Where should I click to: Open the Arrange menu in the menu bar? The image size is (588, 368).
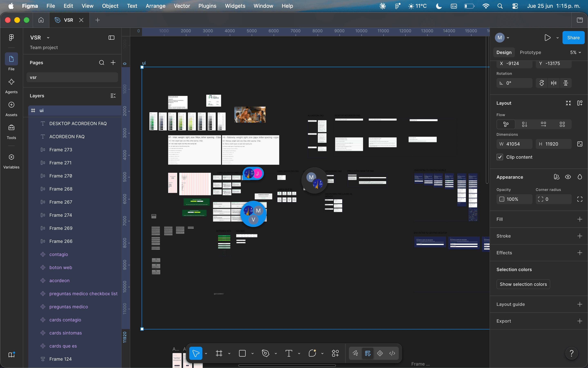tap(156, 6)
